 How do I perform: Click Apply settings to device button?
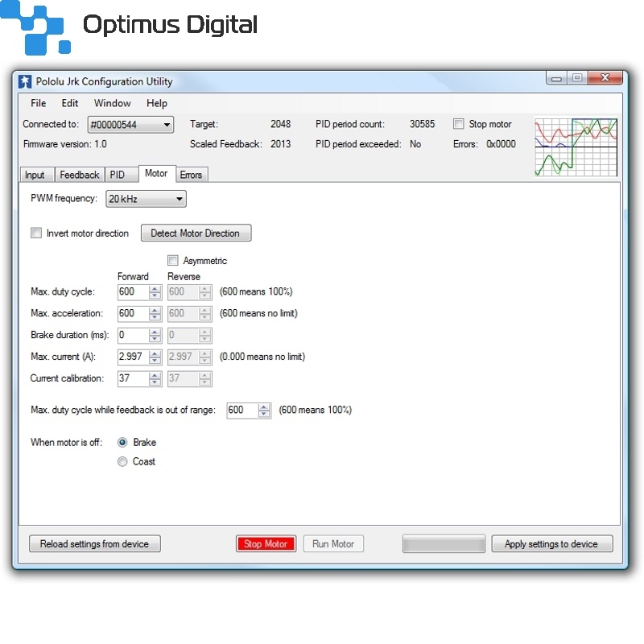click(551, 544)
